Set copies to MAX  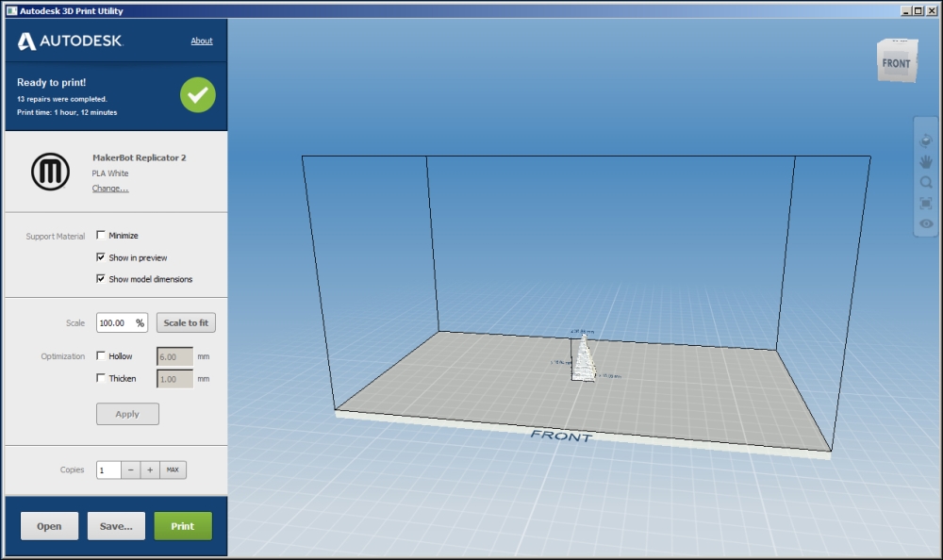174,469
